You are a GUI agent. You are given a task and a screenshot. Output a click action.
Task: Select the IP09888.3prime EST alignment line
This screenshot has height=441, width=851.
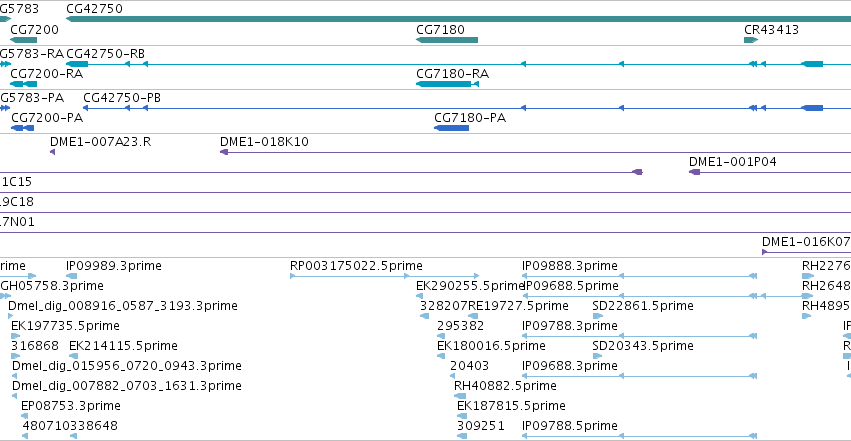[639, 276]
